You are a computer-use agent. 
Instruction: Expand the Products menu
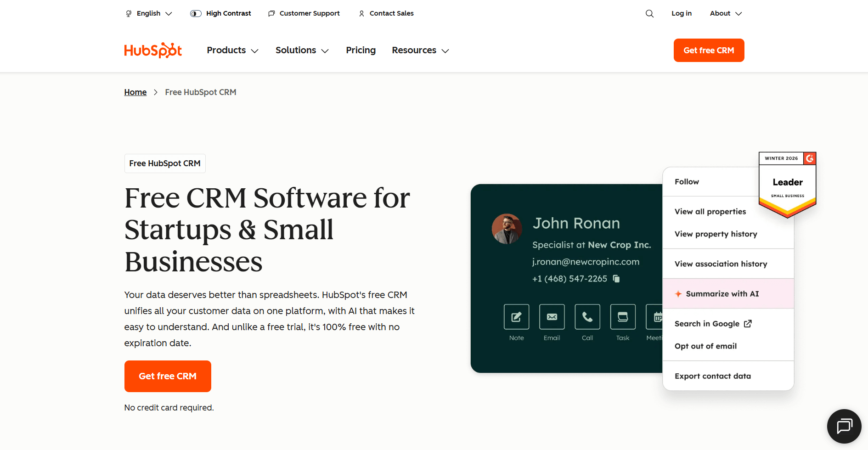coord(232,50)
